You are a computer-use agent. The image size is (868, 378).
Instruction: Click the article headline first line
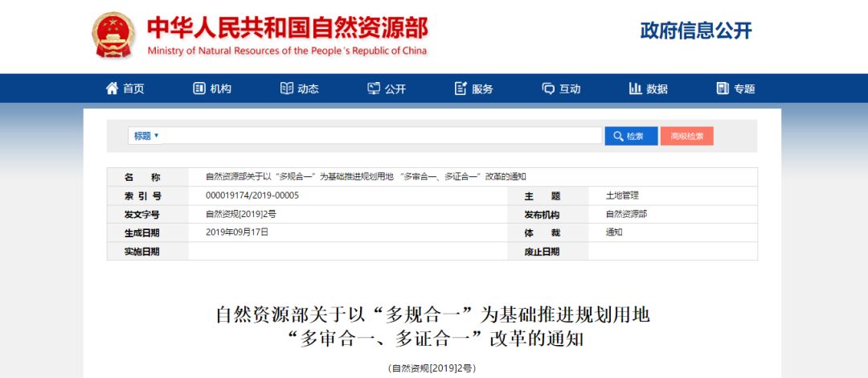pyautogui.click(x=432, y=314)
